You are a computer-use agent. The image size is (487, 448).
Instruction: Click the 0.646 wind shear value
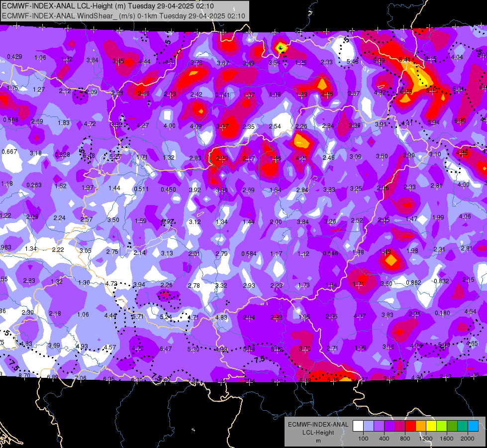tap(330, 253)
